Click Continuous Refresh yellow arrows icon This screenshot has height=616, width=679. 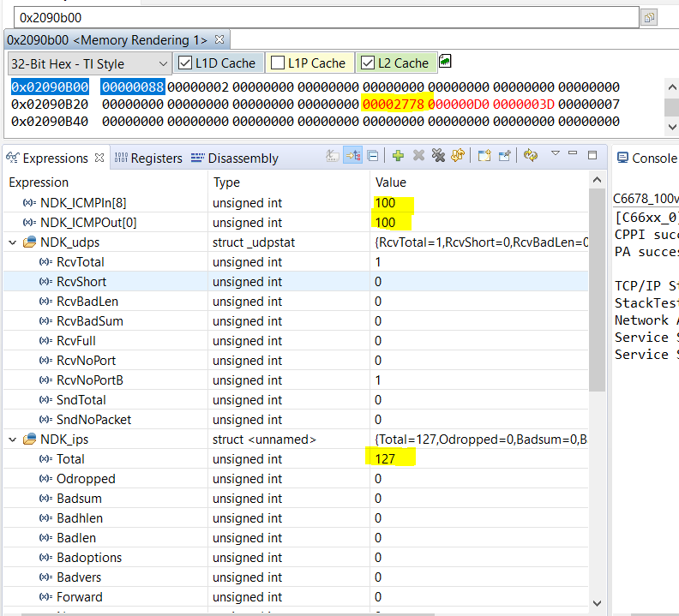coord(531,155)
